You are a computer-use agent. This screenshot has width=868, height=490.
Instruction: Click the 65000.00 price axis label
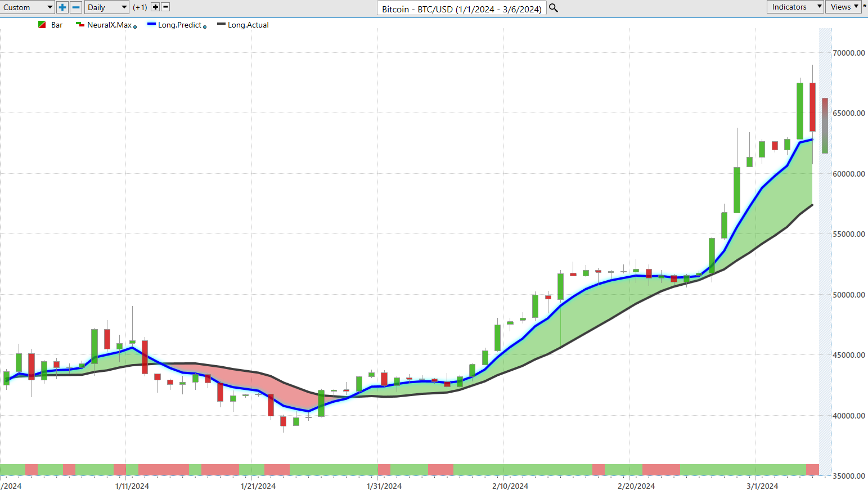pyautogui.click(x=849, y=113)
